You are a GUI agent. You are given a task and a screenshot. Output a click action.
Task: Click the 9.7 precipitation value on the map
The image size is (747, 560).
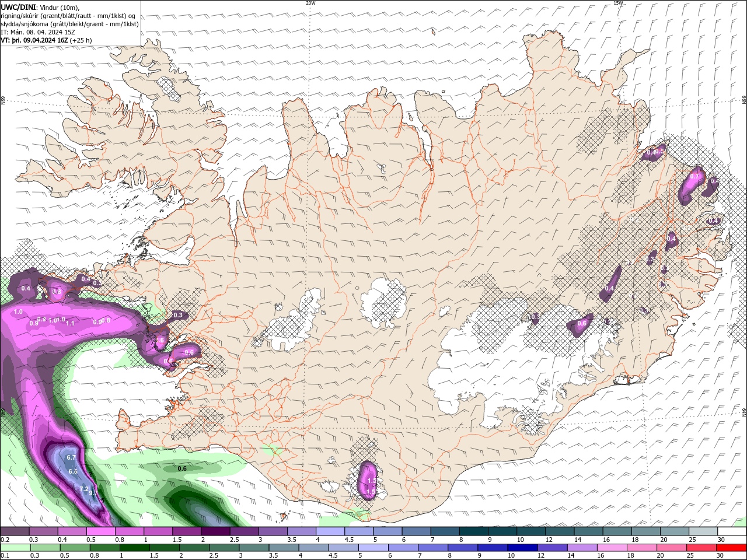93,494
